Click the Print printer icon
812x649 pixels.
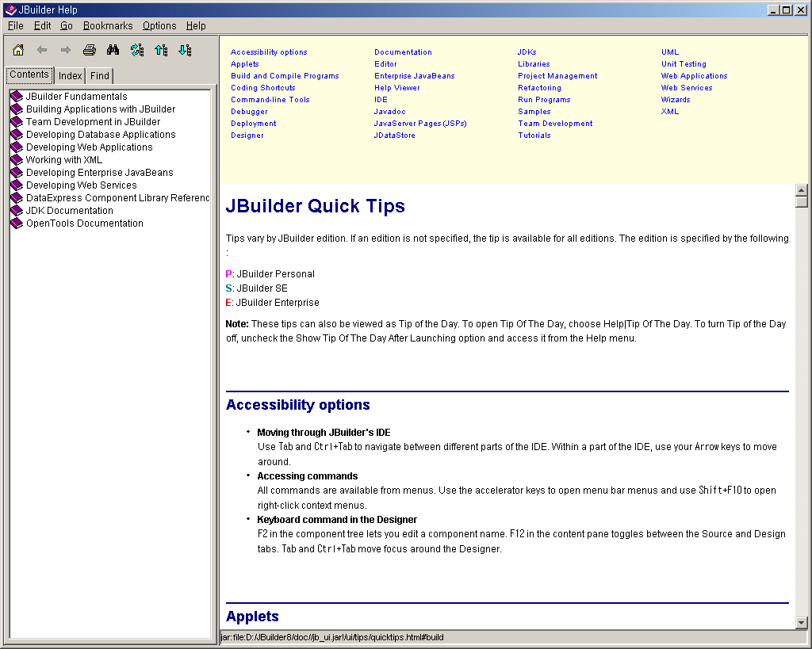[90, 50]
